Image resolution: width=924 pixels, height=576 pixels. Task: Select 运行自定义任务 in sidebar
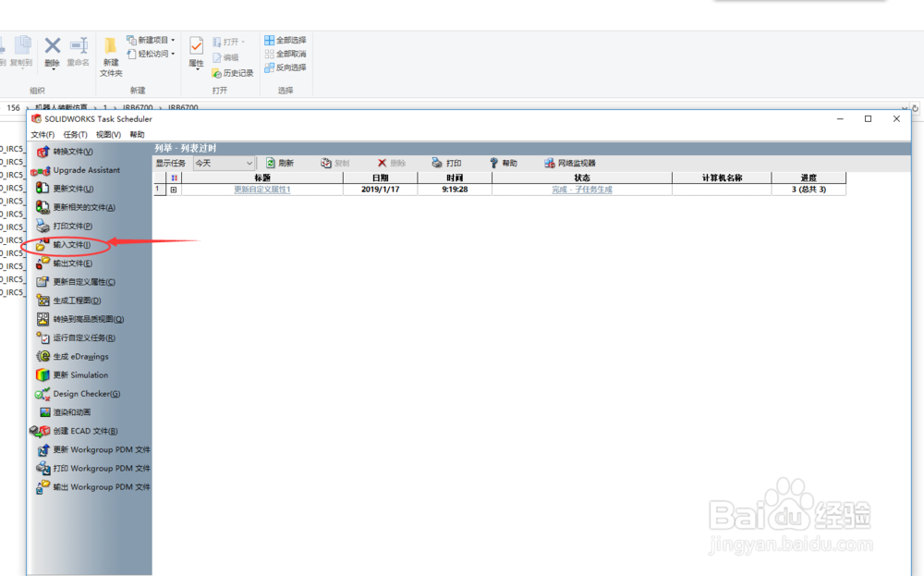click(76, 337)
